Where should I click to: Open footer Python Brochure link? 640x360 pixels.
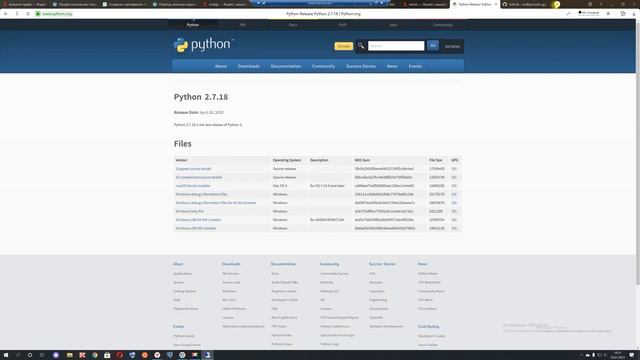coord(186,309)
